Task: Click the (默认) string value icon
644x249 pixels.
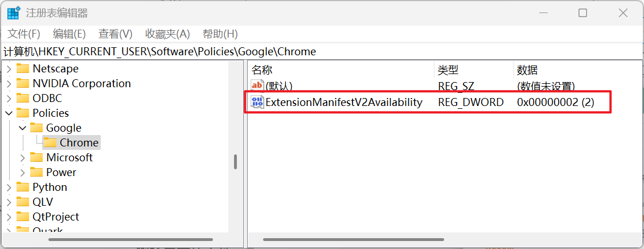Action: coord(257,86)
